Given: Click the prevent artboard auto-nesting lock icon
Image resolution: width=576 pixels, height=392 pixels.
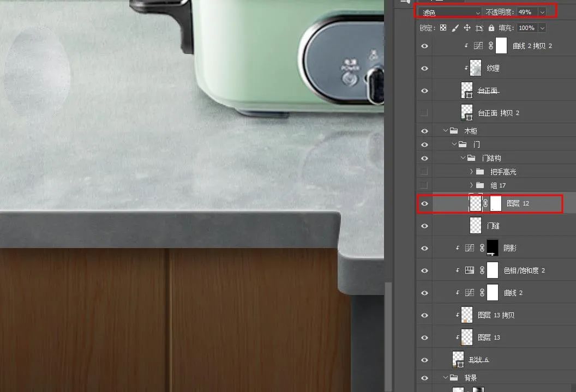Looking at the screenshot, I should coord(479,28).
